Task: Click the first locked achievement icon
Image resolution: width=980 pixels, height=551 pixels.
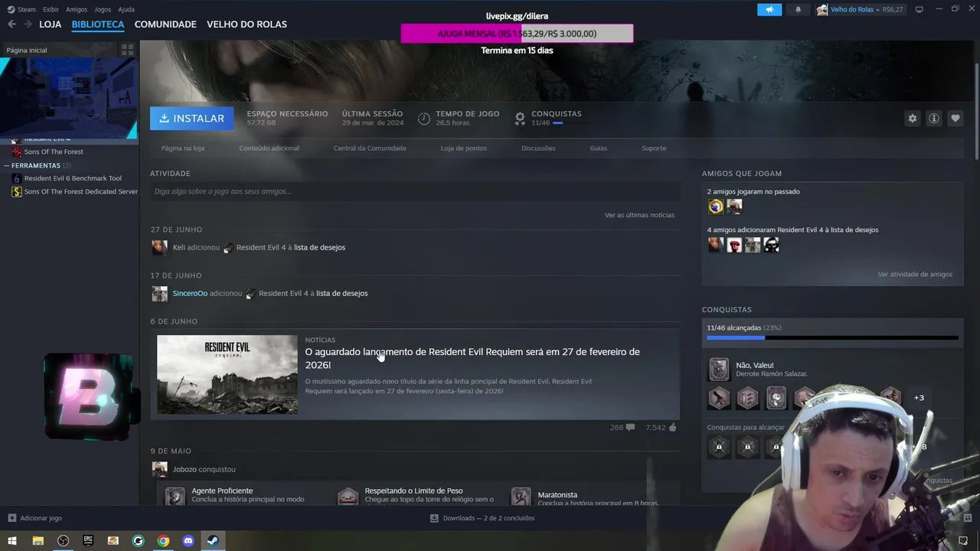Action: 718,447
